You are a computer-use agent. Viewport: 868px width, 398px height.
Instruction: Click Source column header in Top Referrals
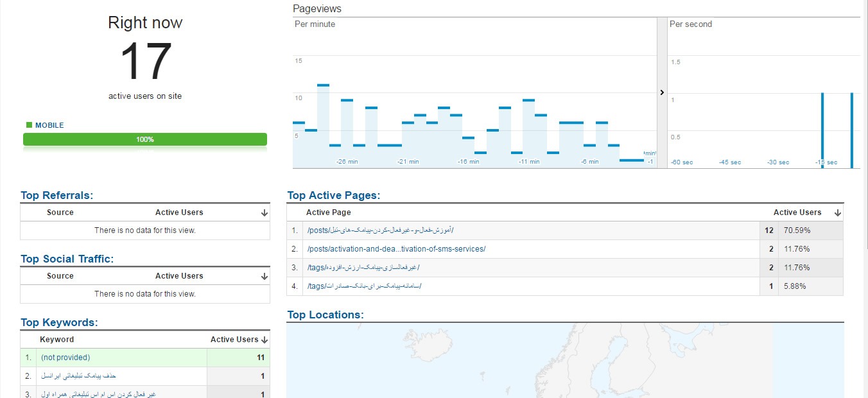(60, 212)
